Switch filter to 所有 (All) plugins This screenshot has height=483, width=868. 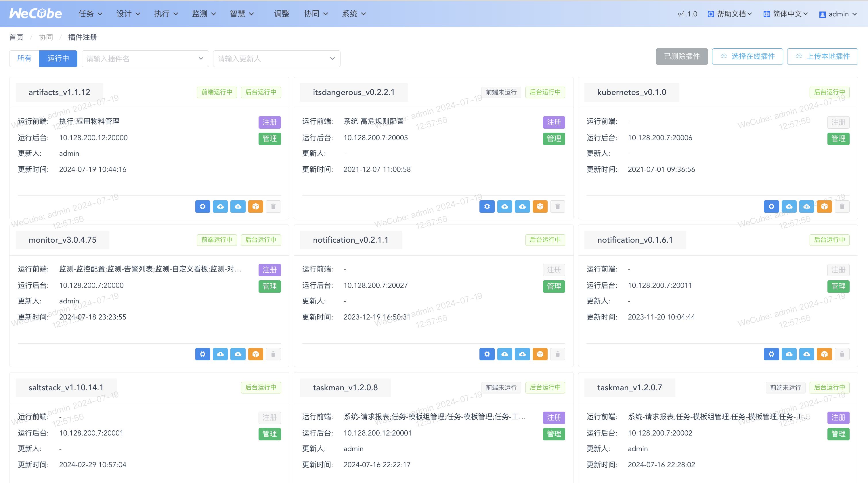24,58
